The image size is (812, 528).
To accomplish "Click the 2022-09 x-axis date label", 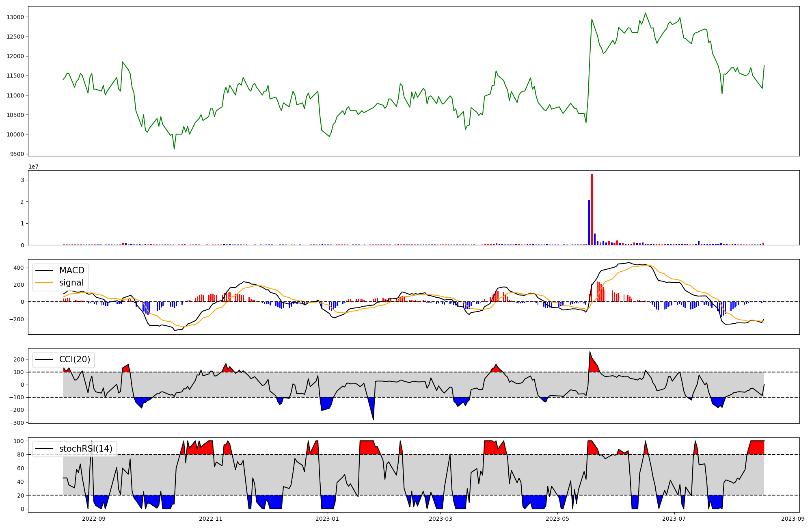I will pyautogui.click(x=94, y=519).
